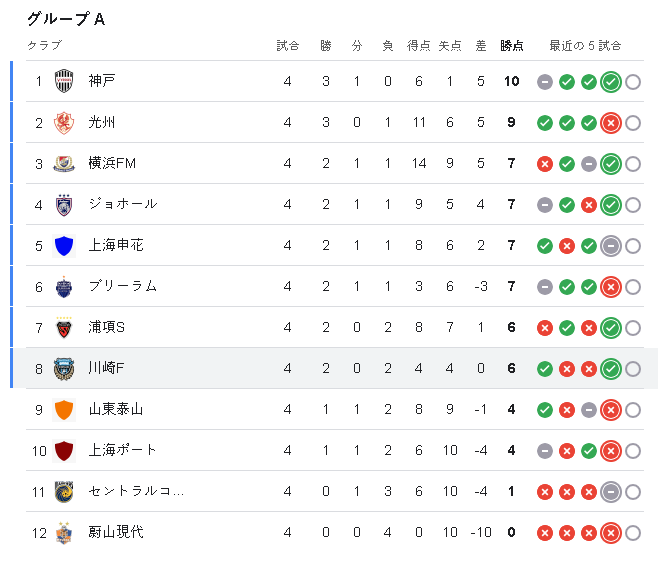Screen dimensions: 658x564
Task: Click the 光州 club crest icon
Action: [64, 122]
